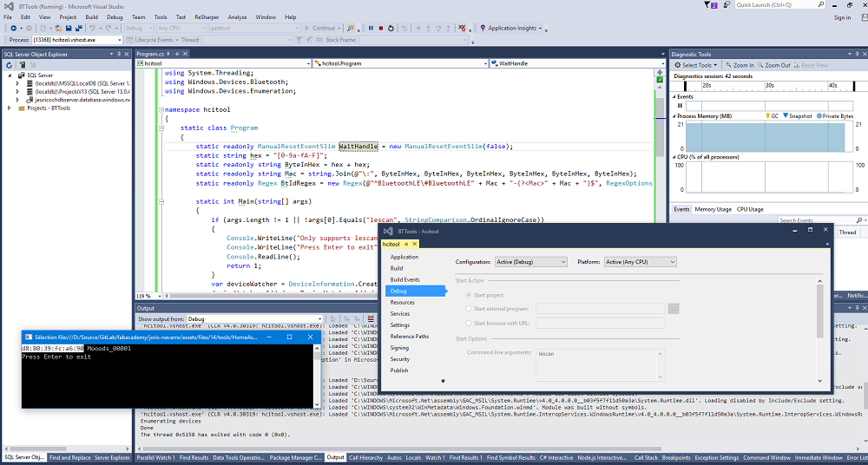Refresh the SQL Server Object Explorer
This screenshot has width=868, height=465.
(x=9, y=64)
